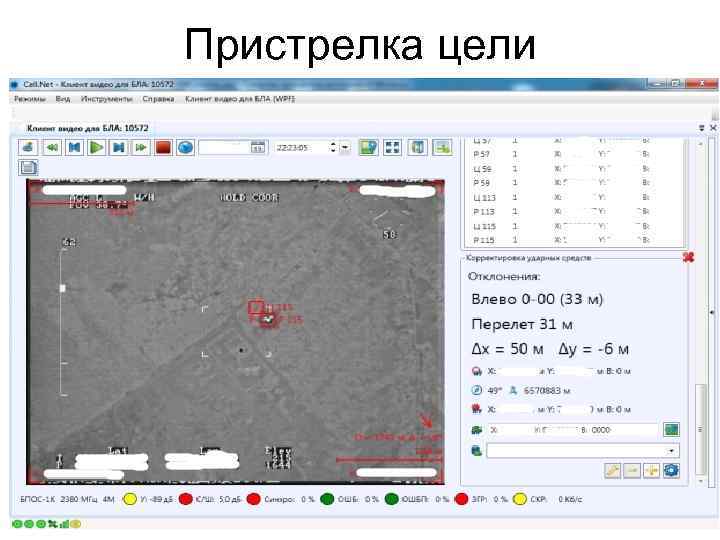Click the Δy = -6 м value
Image resolution: width=720 pixels, height=540 pixels.
(593, 349)
